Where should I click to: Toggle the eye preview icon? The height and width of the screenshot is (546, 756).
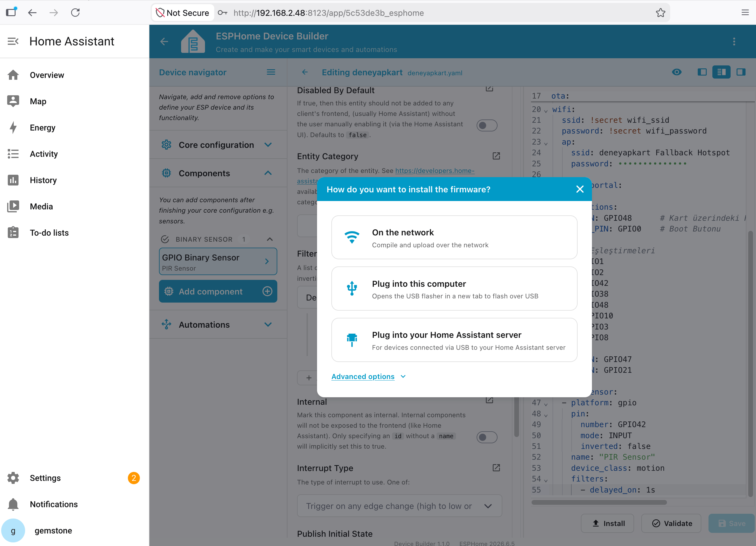(676, 72)
